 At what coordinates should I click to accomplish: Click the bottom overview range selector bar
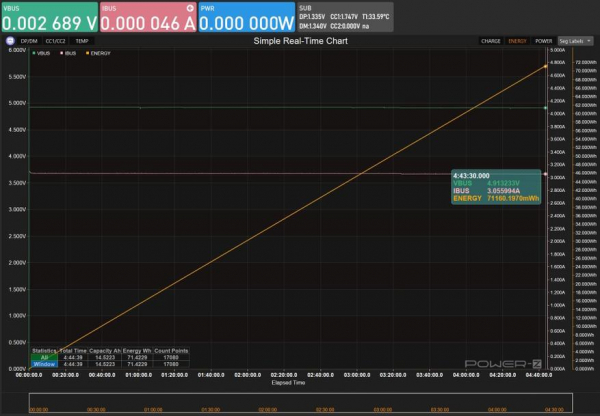point(301,403)
